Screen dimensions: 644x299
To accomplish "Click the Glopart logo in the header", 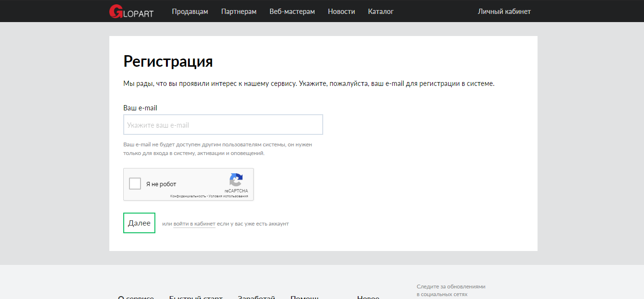I will tap(131, 12).
